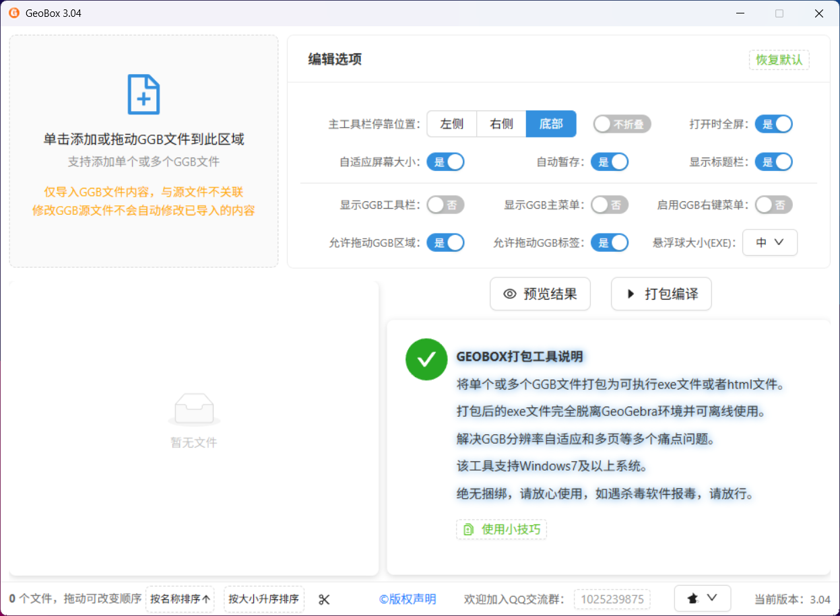Click the 打包编译 button
This screenshot has height=616, width=840.
coord(661,294)
